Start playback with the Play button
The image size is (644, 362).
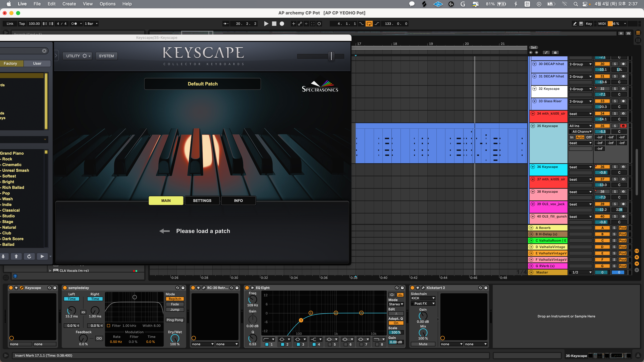click(266, 24)
